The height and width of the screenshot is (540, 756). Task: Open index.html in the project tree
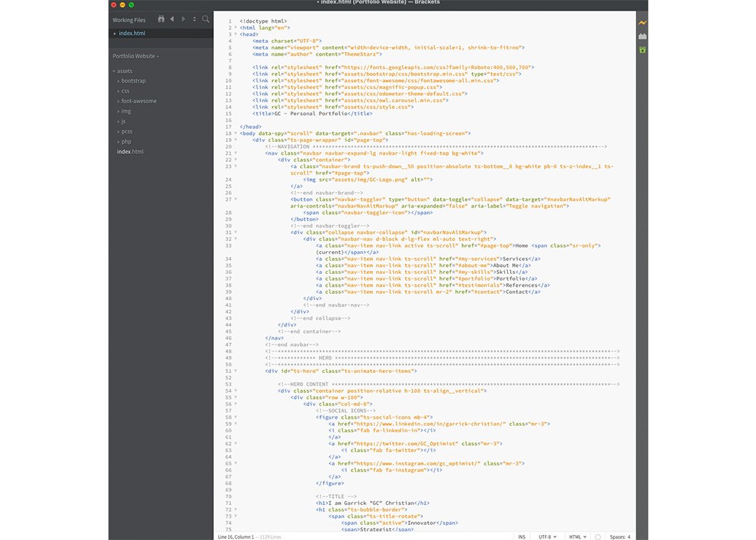[x=130, y=152]
